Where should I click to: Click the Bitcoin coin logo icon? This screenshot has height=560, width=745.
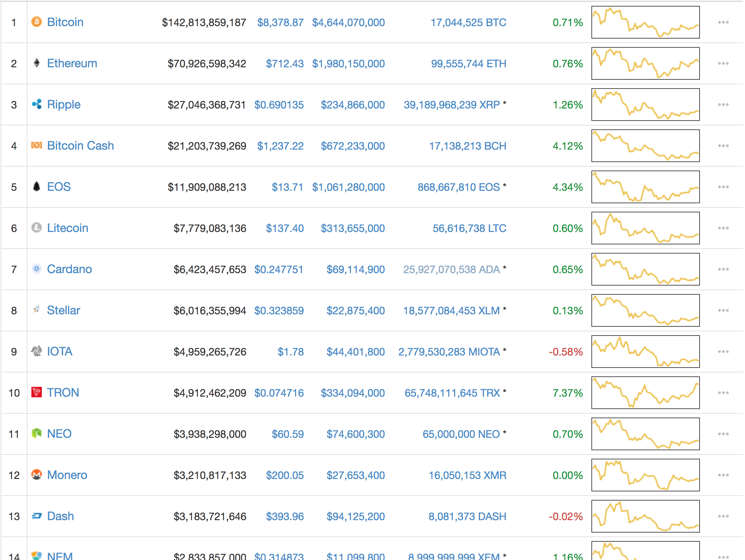click(x=36, y=22)
